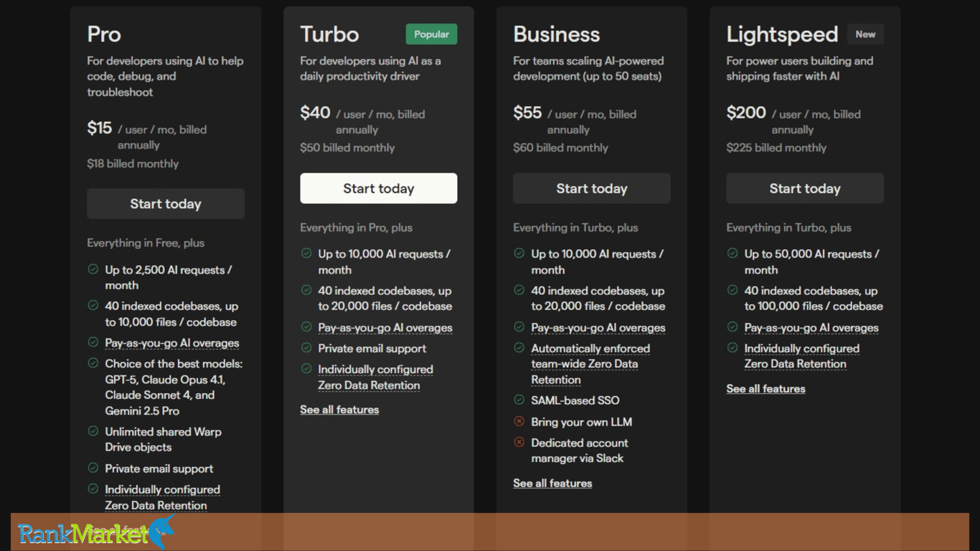Click the $40 price on Turbo plan
The width and height of the screenshot is (980, 551).
[x=315, y=113]
